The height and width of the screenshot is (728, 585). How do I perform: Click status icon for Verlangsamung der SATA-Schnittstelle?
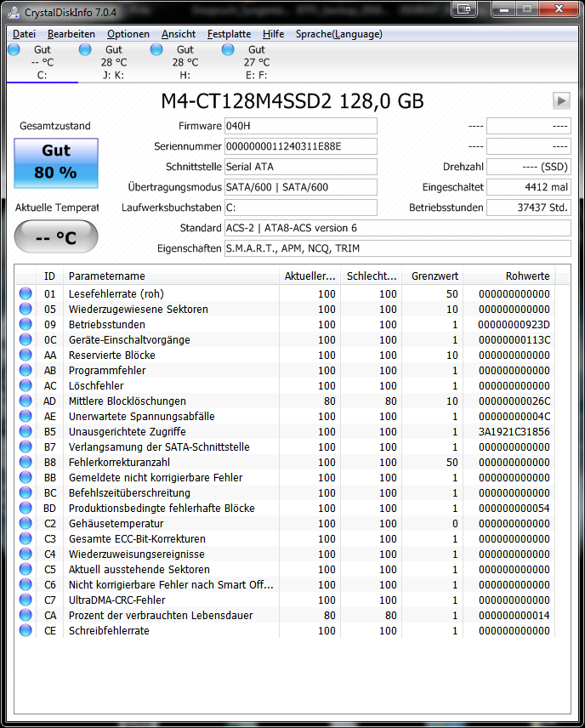point(26,446)
